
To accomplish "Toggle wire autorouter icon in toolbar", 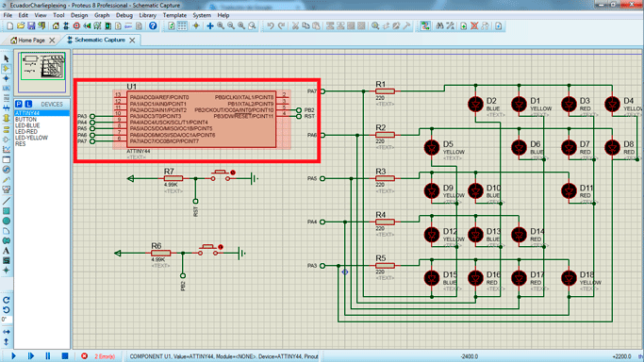I will [x=425, y=25].
